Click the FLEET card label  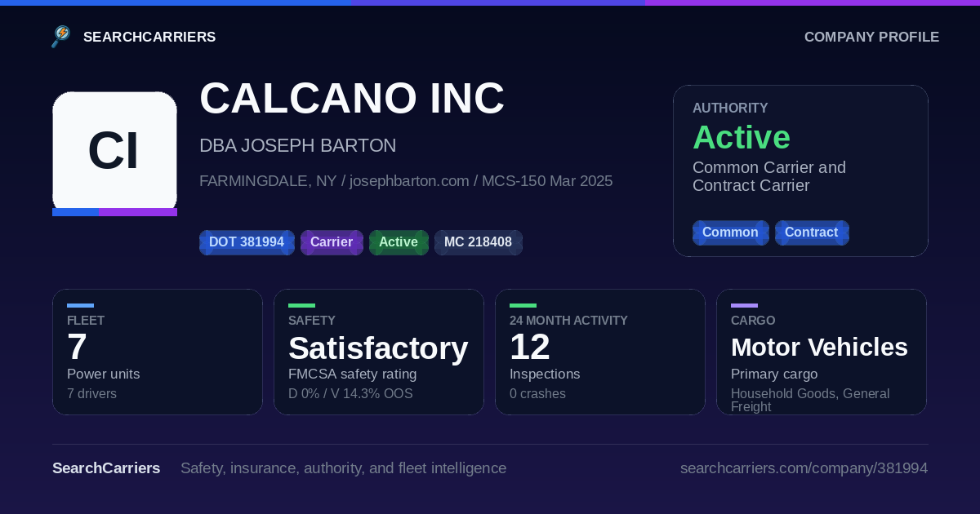pyautogui.click(x=86, y=321)
